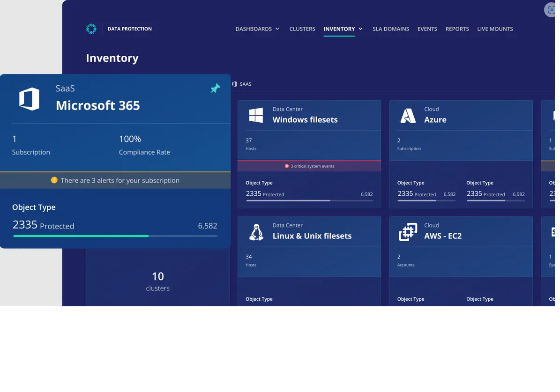This screenshot has width=560, height=392.
Task: Click the Azure logo icon
Action: tap(408, 115)
